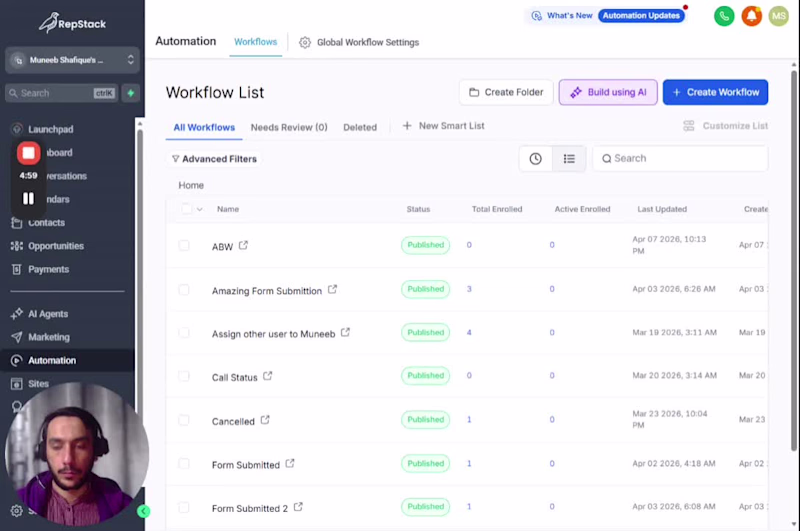Image resolution: width=800 pixels, height=531 pixels.
Task: Open Advanced Filters
Action: (x=214, y=159)
